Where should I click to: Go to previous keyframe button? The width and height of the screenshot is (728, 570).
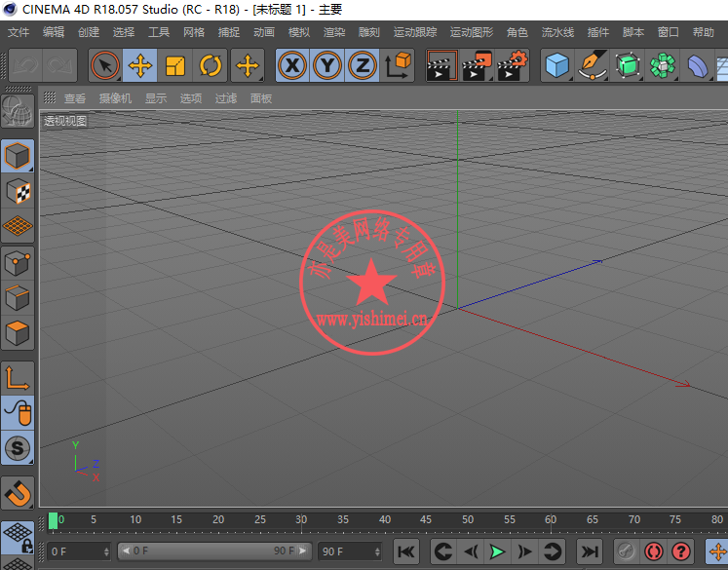click(x=443, y=551)
